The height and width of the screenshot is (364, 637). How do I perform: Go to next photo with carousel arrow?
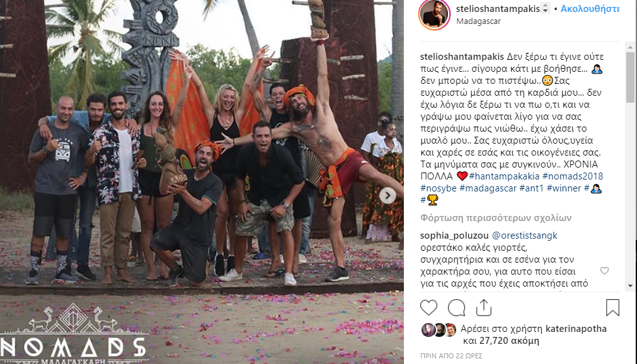point(387,195)
